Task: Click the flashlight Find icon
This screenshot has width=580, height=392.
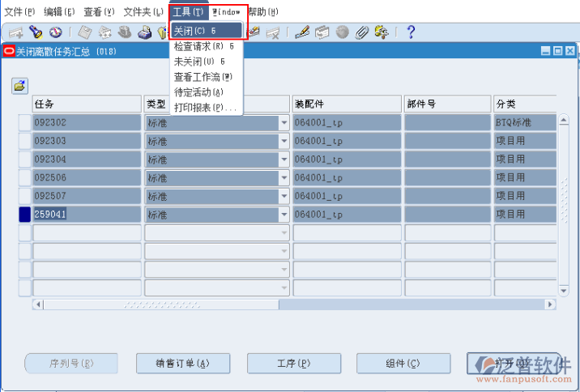Action: click(36, 32)
